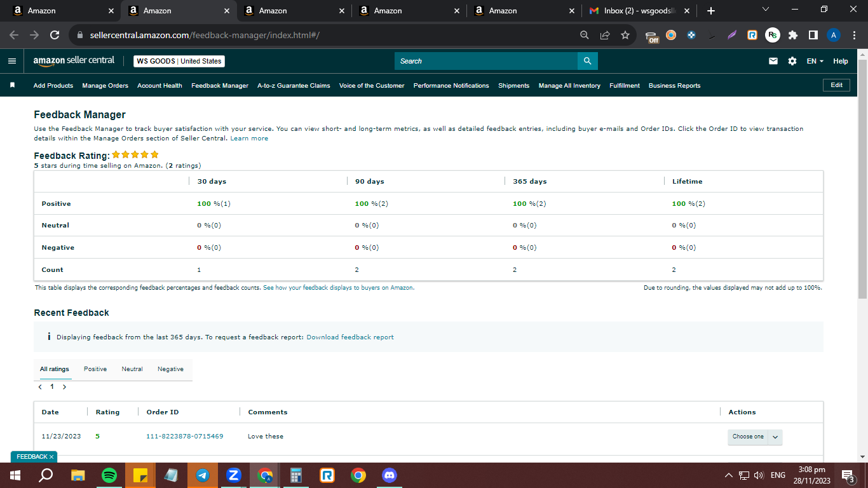The image size is (868, 488).
Task: Open the WS GOODS United States account switcher
Action: click(x=179, y=61)
